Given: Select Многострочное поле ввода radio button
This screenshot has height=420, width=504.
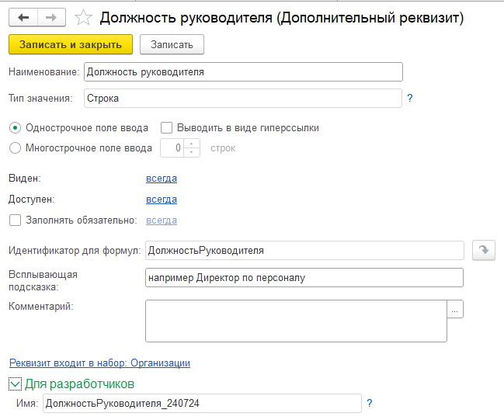Looking at the screenshot, I should coord(15,148).
